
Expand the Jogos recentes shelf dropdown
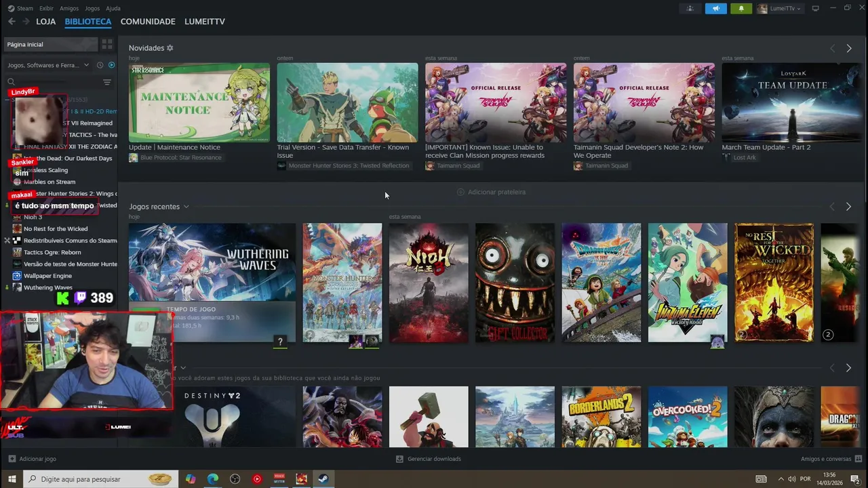(186, 207)
